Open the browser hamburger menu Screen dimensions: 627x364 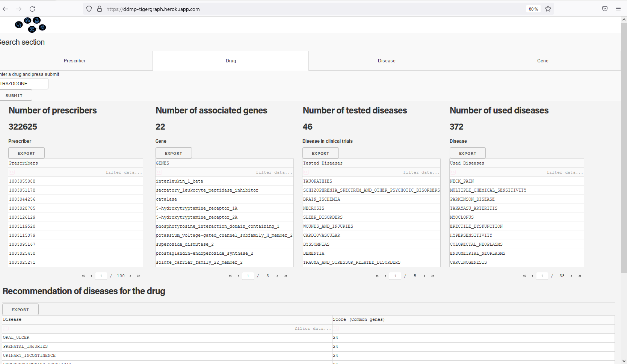click(x=618, y=9)
